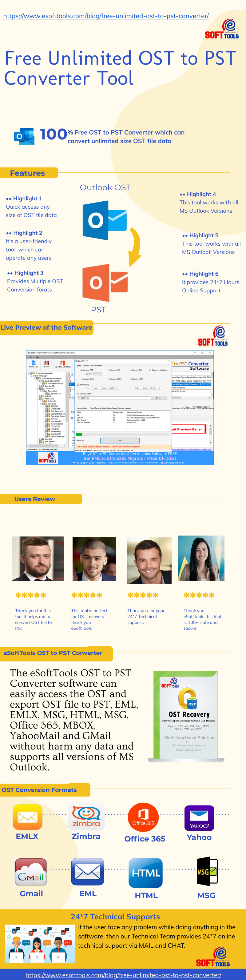Click the Zimbra format icon
Image resolution: width=246 pixels, height=980 pixels.
[x=86, y=816]
